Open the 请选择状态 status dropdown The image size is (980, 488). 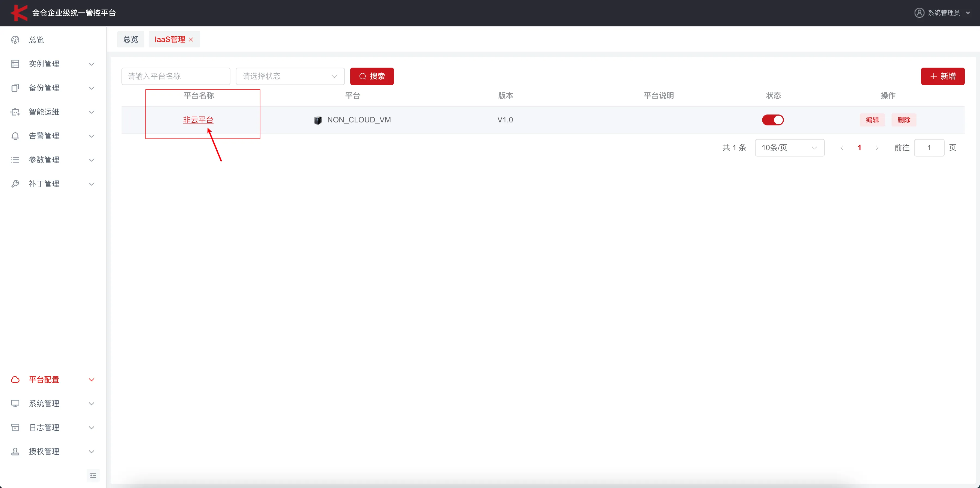(290, 76)
